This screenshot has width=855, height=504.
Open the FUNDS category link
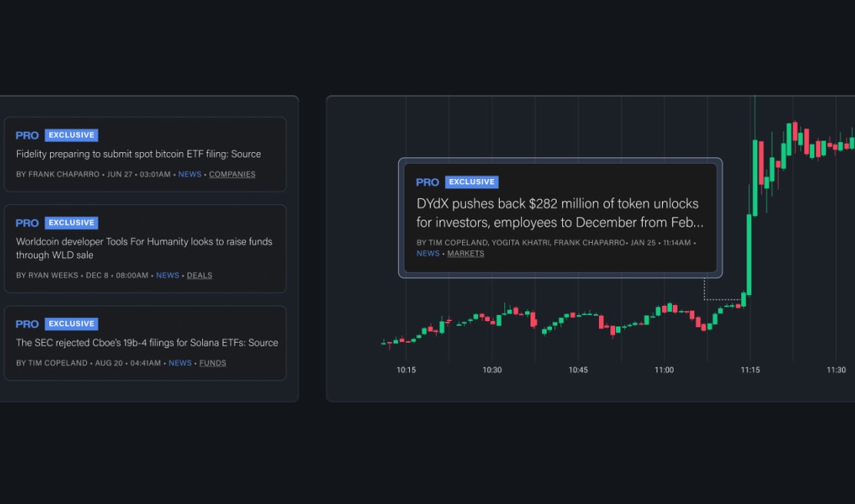pyautogui.click(x=212, y=363)
